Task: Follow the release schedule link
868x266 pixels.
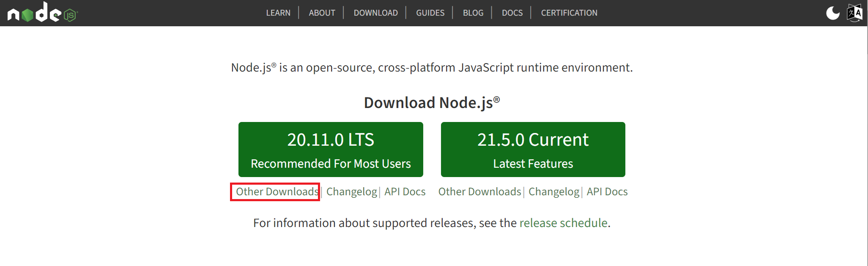Action: click(x=563, y=223)
